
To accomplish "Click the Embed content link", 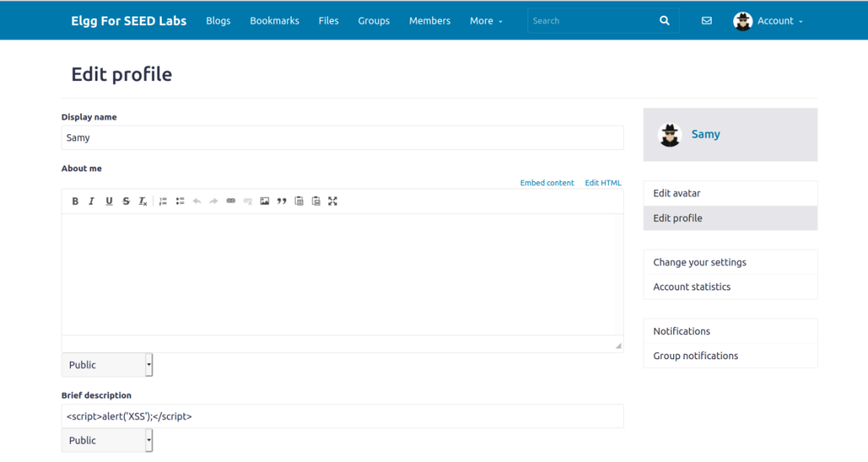I will click(547, 183).
